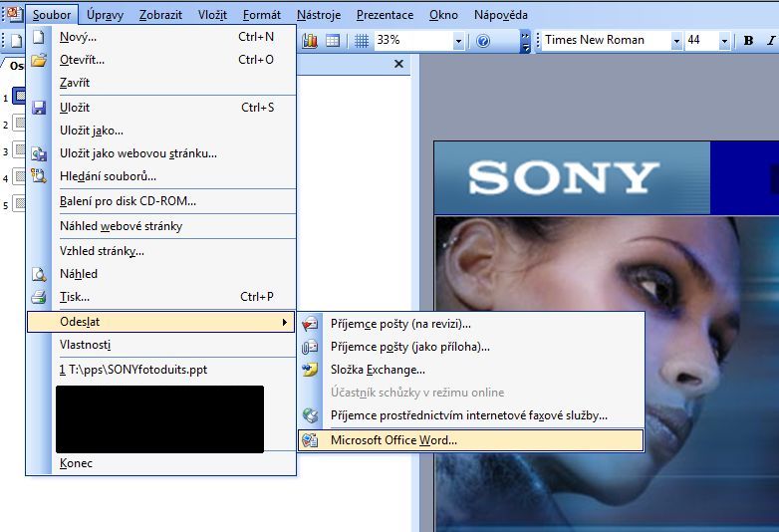Select Příjemce pošty (jako příloha)...
Screen dimensions: 779x532
(x=471, y=347)
